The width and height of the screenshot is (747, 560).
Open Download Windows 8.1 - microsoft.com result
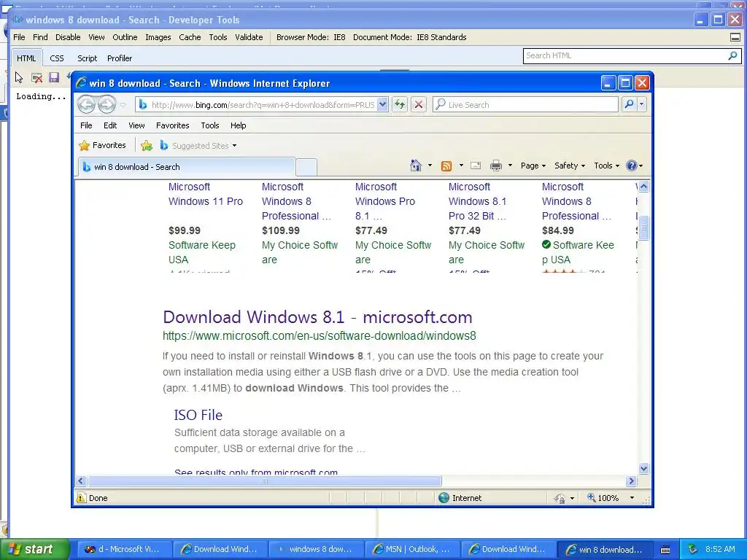(317, 317)
